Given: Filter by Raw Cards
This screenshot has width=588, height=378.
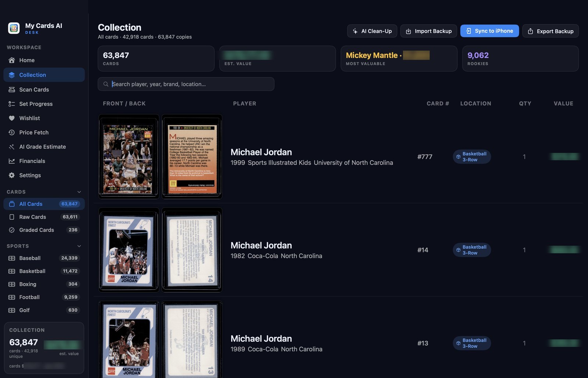Looking at the screenshot, I should pyautogui.click(x=44, y=217).
